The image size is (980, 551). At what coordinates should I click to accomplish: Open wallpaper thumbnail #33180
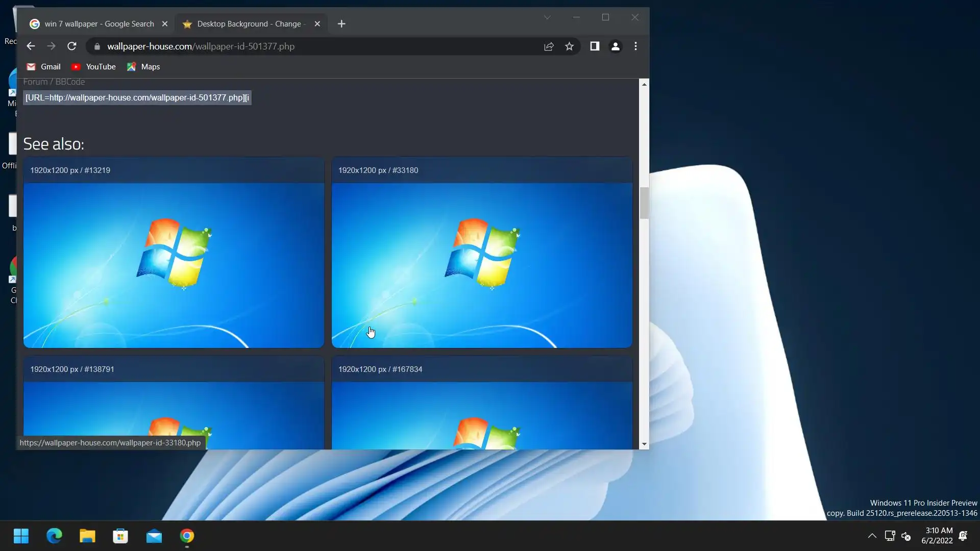481,265
